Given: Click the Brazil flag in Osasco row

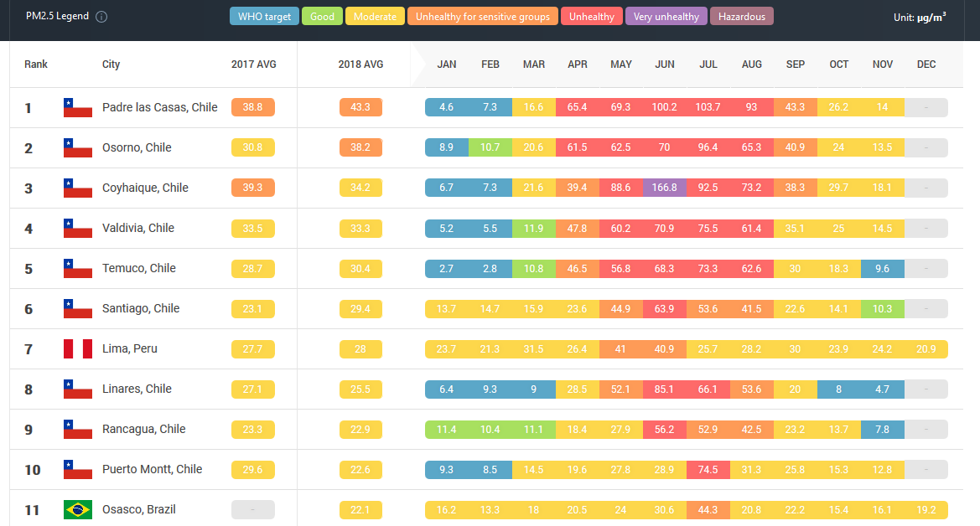Looking at the screenshot, I should [x=78, y=509].
